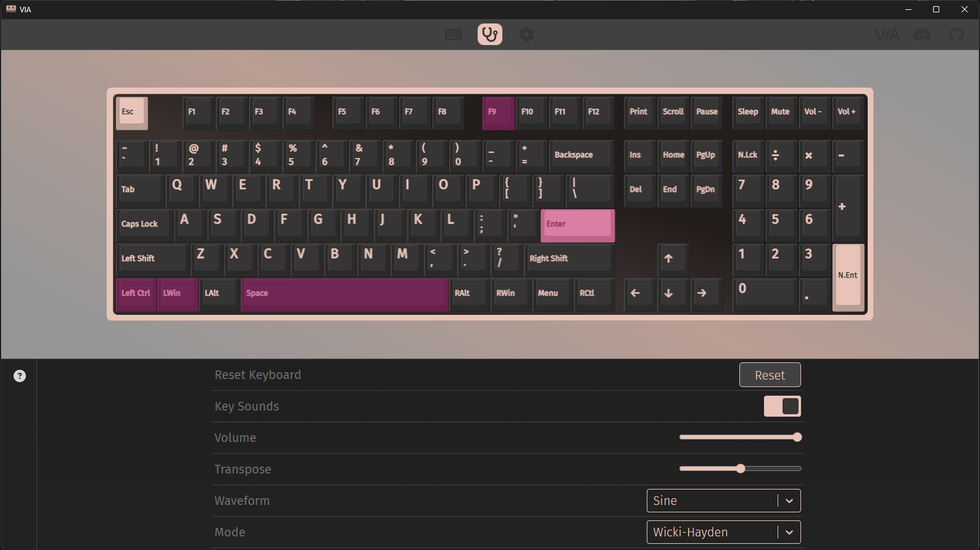Viewport: 980px width, 550px height.
Task: Click the Space bar key
Action: (344, 294)
